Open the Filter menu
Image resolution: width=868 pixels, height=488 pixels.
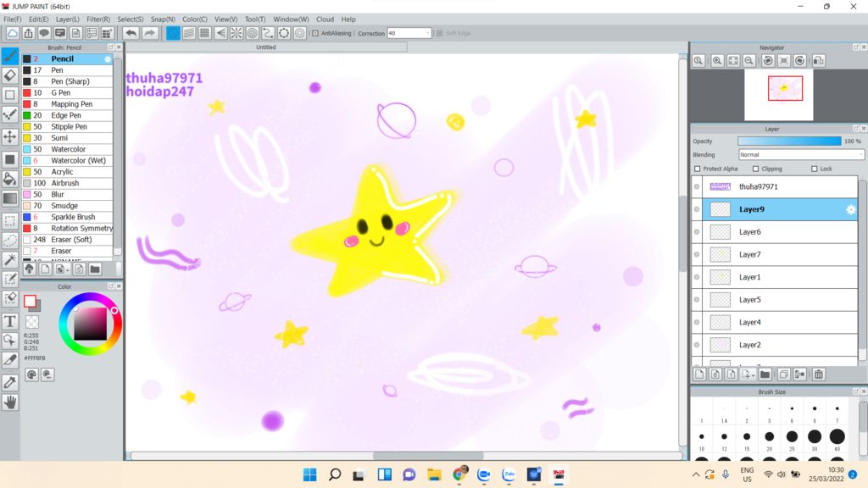pos(98,19)
